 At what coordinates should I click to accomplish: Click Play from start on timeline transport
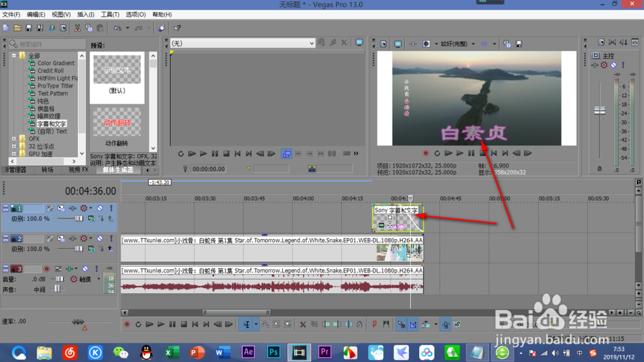149,324
